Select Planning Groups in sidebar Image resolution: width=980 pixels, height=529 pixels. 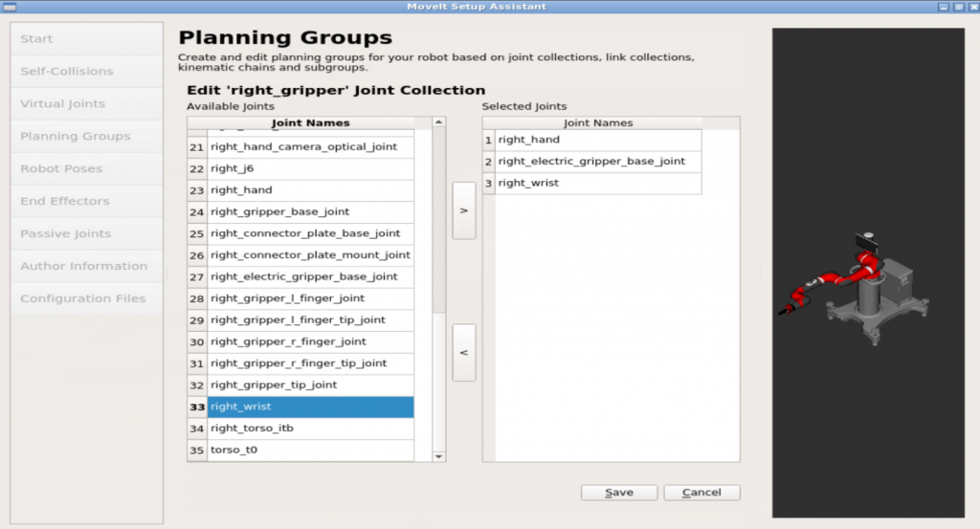[86, 136]
